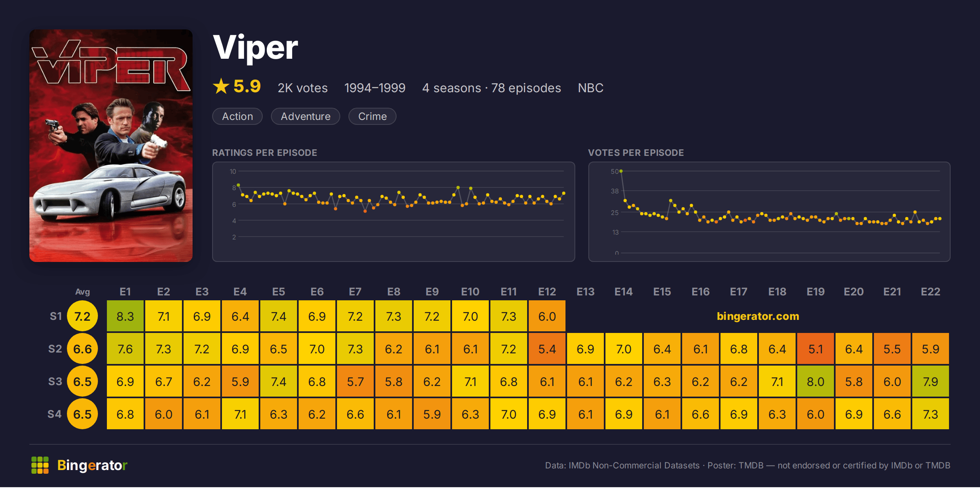This screenshot has width=980, height=488.
Task: Click the Bingerator brand name text
Action: (x=92, y=465)
